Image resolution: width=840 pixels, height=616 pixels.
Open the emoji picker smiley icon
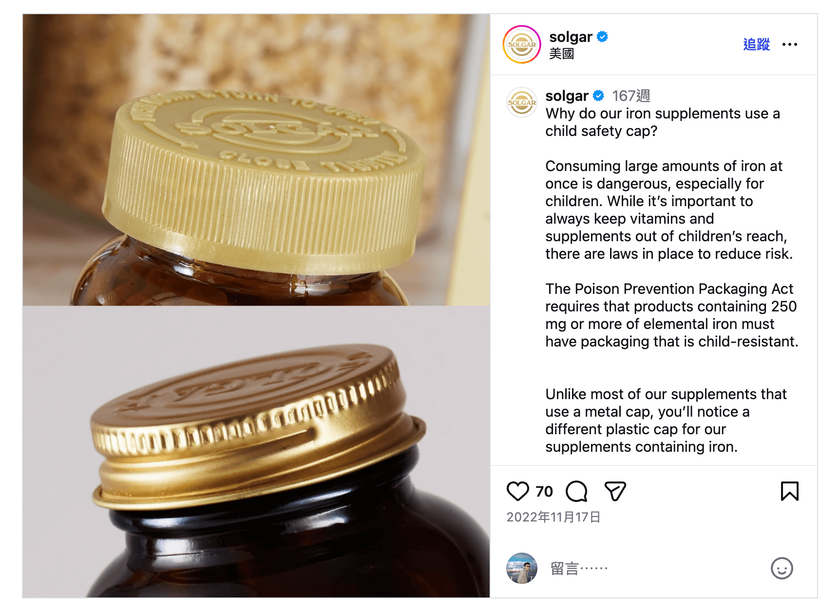coord(782,568)
